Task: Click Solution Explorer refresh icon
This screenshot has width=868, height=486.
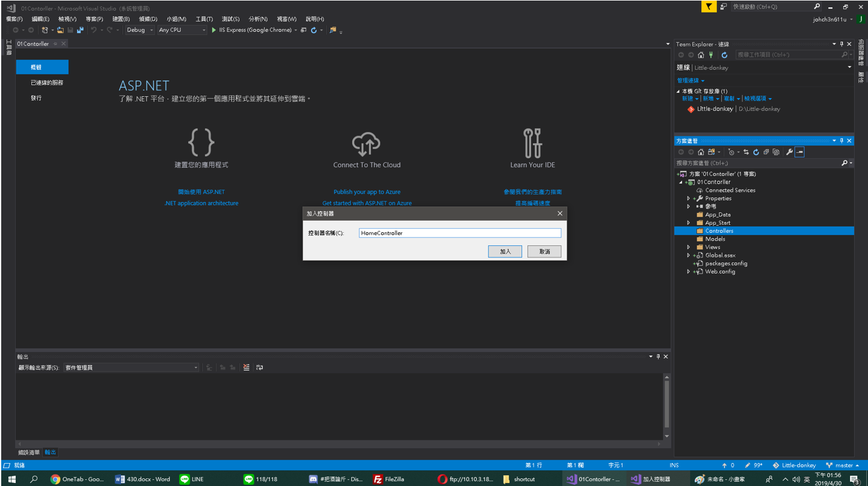Action: (756, 152)
